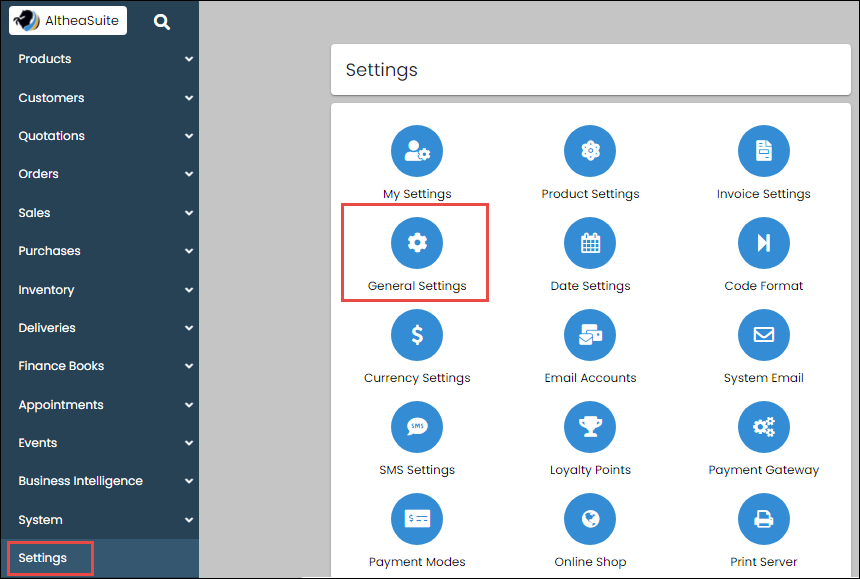Click the Currency Settings label

417,378
